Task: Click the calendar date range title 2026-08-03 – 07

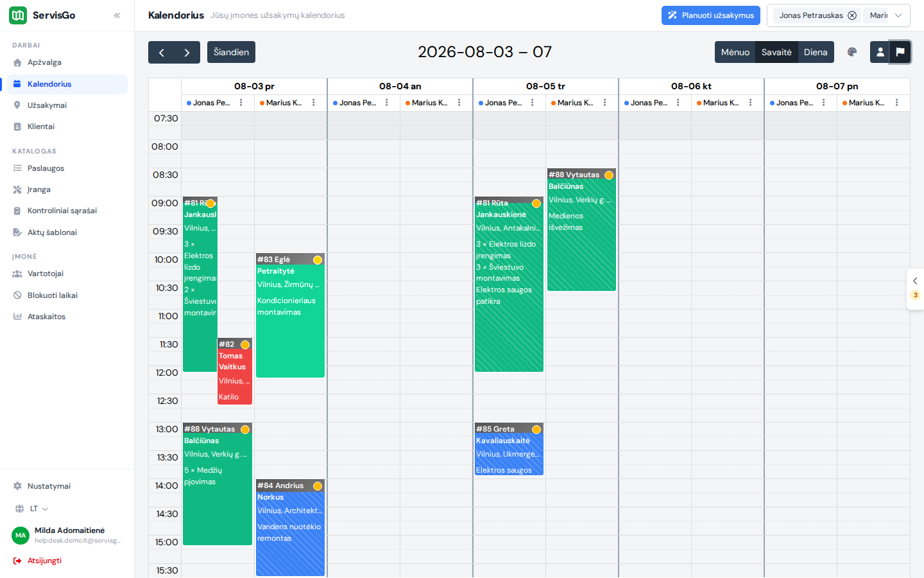Action: pyautogui.click(x=484, y=52)
